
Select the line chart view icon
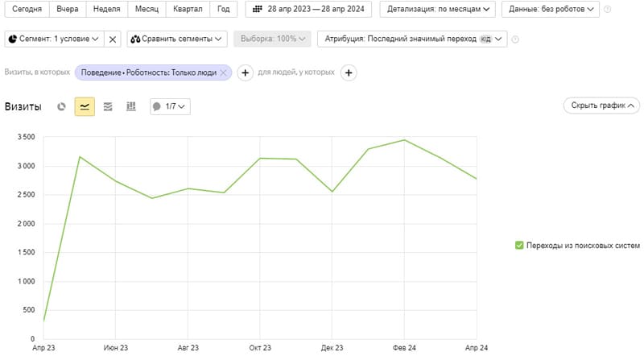tap(85, 107)
